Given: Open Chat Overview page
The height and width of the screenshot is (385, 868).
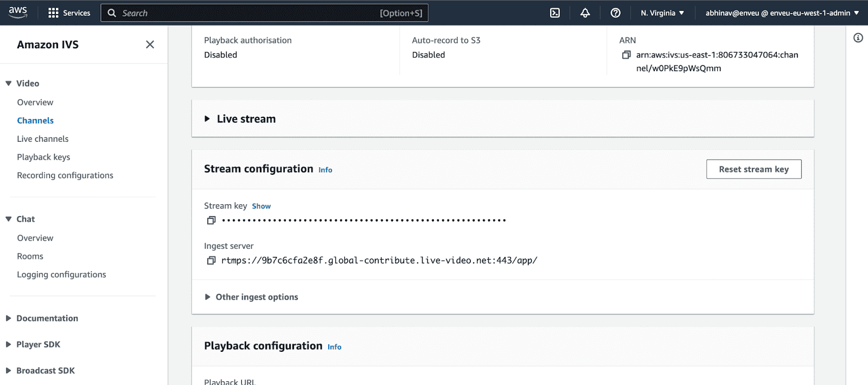Looking at the screenshot, I should tap(35, 238).
